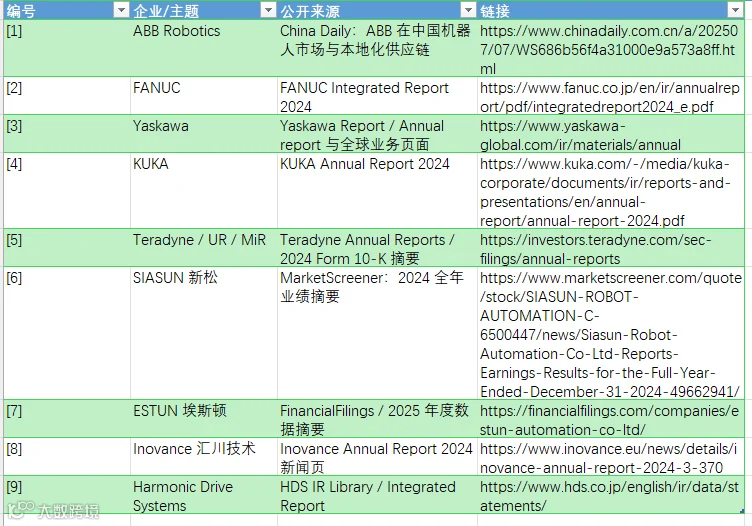
Task: Click the FANUC company cell
Action: click(x=203, y=96)
